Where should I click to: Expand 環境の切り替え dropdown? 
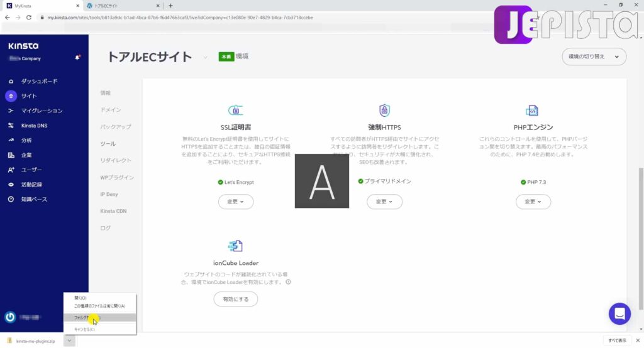pyautogui.click(x=594, y=57)
